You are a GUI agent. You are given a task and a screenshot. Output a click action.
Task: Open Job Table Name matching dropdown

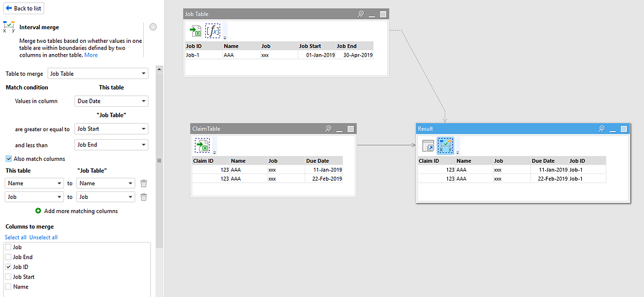pos(106,183)
